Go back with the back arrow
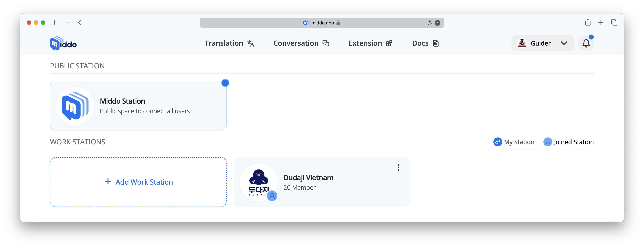The image size is (644, 248). tap(80, 22)
